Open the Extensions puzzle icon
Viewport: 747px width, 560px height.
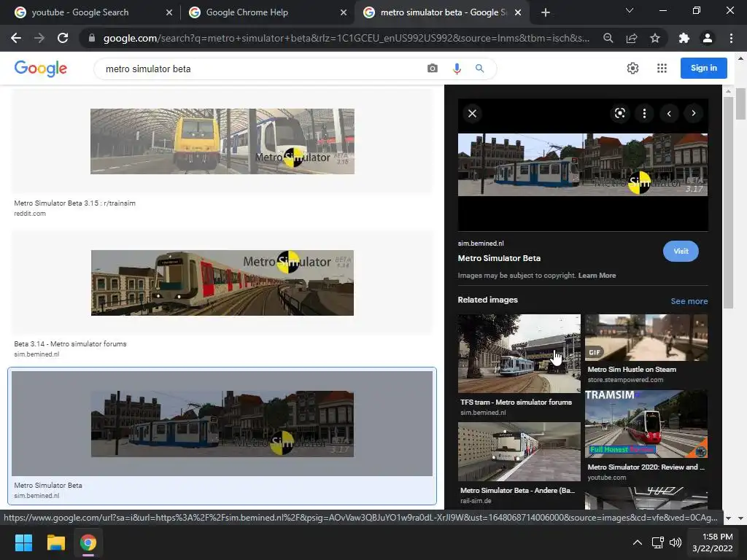684,38
